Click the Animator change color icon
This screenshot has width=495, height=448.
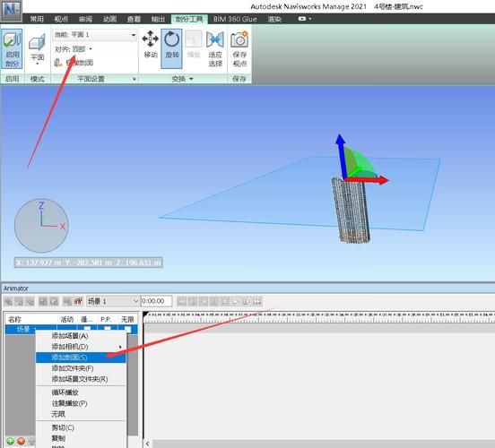point(43,301)
